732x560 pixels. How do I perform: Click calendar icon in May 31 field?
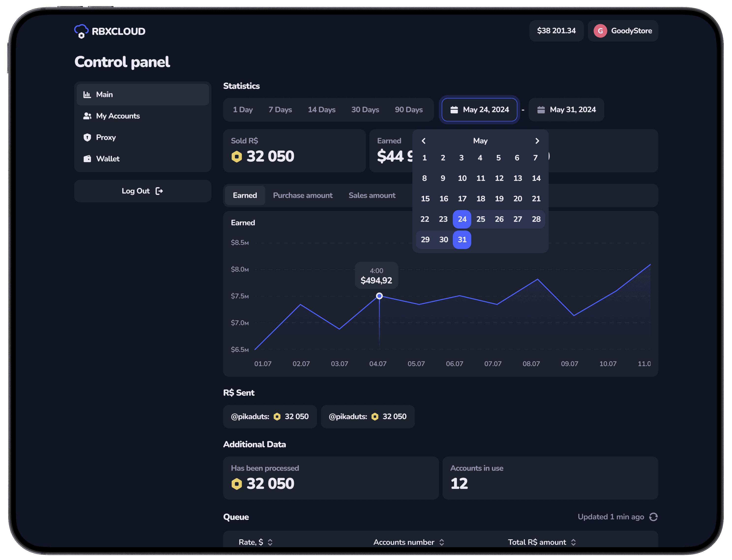click(x=541, y=110)
